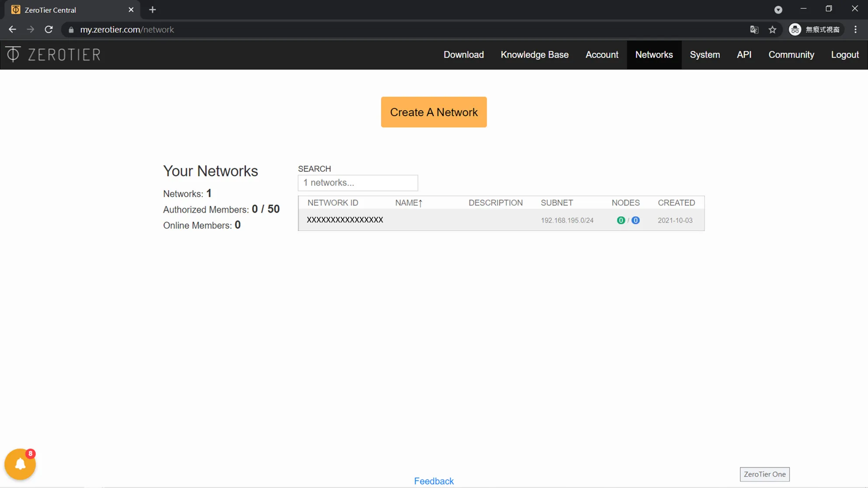Click blue total nodes count badge
Screen dimensions: 868x488
pyautogui.click(x=635, y=220)
